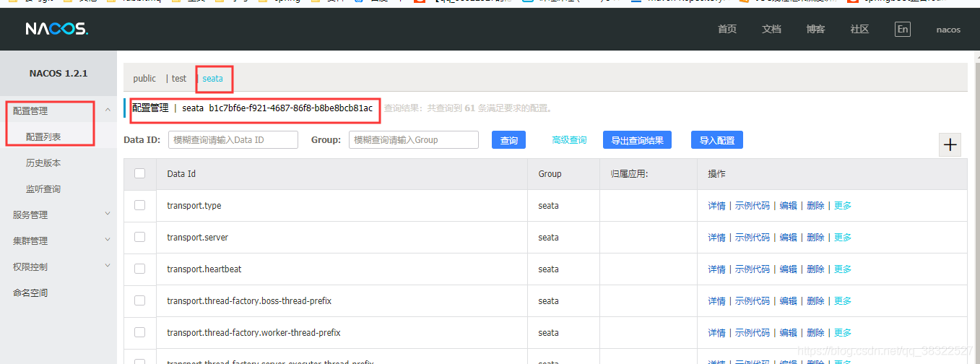Open 高级查询 advanced search
The image size is (980, 364).
[x=569, y=140]
